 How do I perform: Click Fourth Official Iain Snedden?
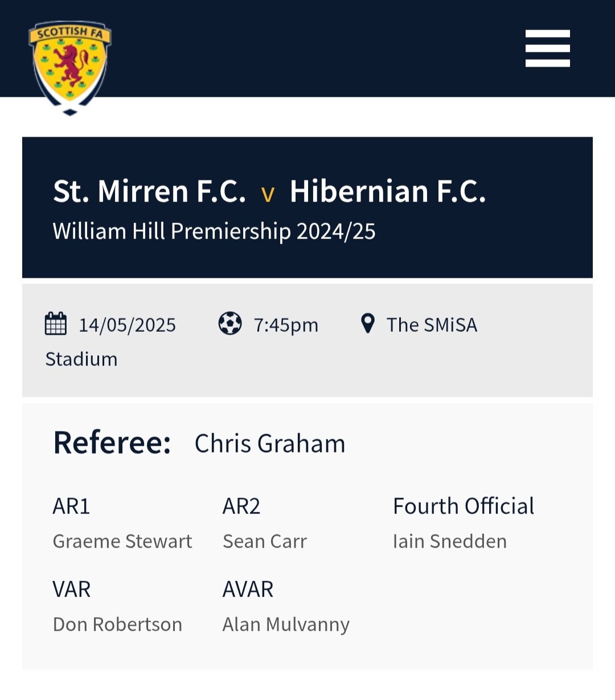[x=450, y=541]
